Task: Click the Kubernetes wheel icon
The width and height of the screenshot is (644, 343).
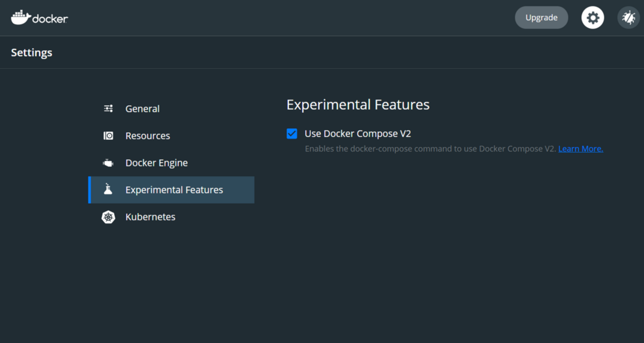Action: (108, 217)
